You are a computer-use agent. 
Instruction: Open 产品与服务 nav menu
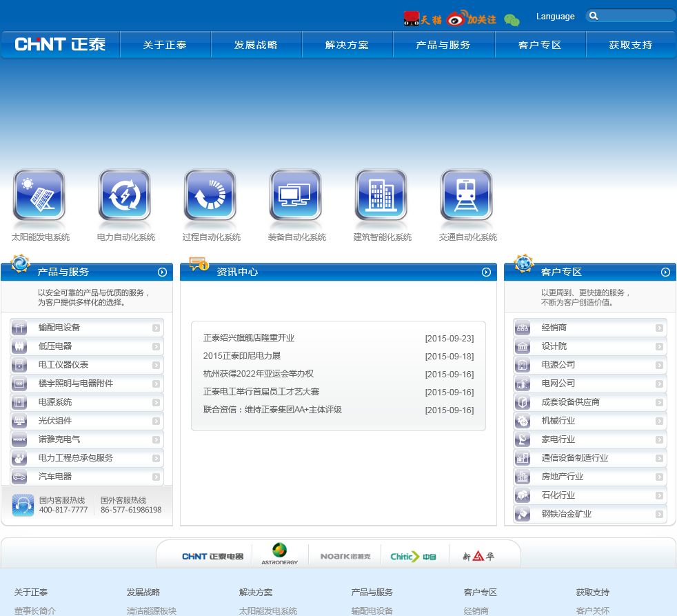(443, 45)
